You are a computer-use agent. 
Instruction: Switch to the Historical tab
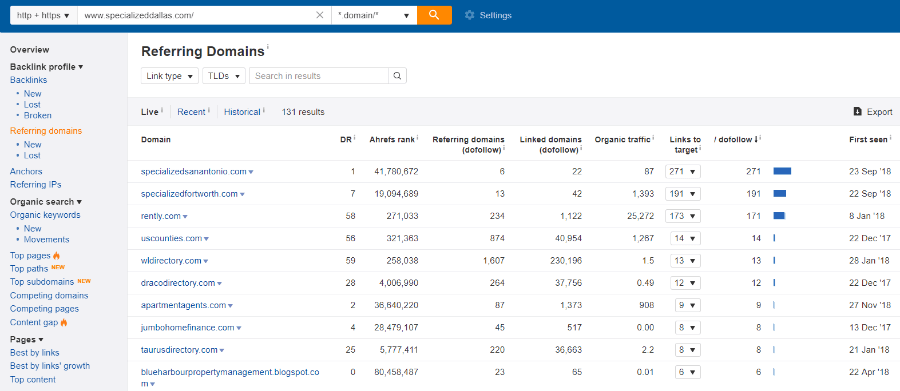coord(242,112)
